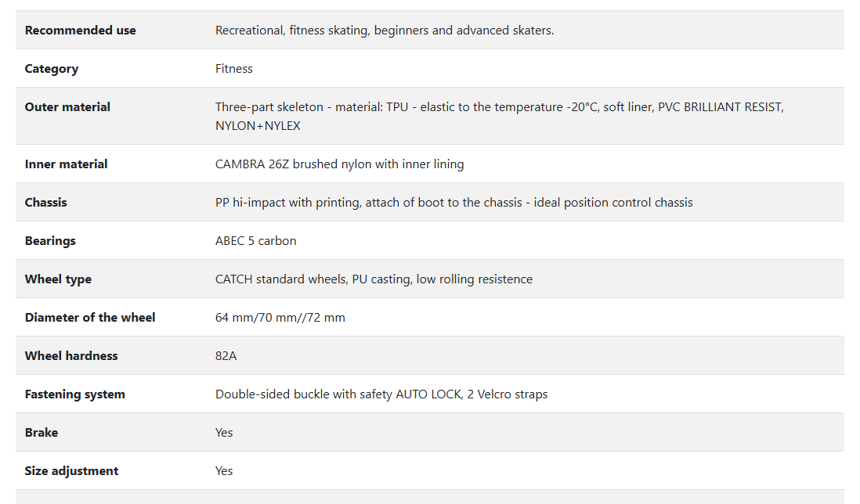The width and height of the screenshot is (860, 504).
Task: Click the "Fitness" category value
Action: point(234,69)
